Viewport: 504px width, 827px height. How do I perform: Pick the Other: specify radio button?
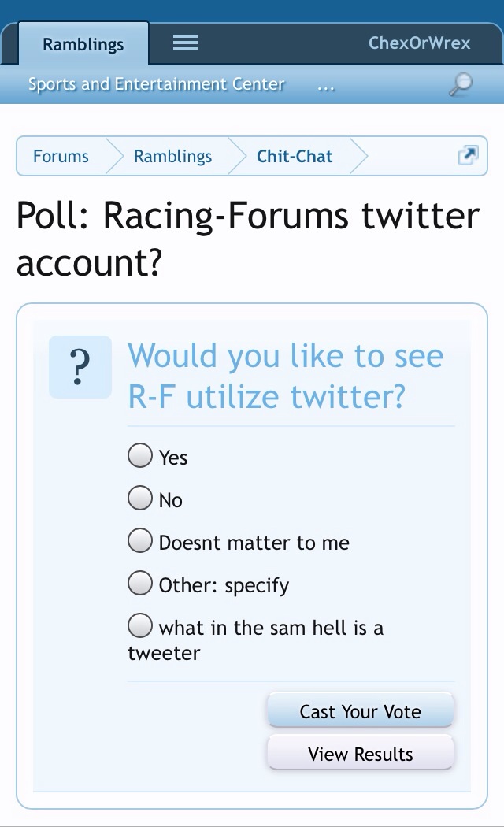click(140, 583)
